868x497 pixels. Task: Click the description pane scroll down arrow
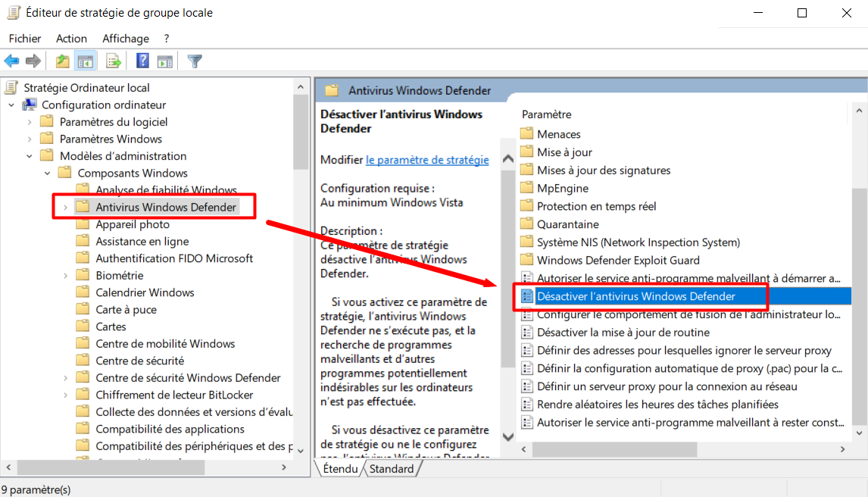pyautogui.click(x=508, y=436)
